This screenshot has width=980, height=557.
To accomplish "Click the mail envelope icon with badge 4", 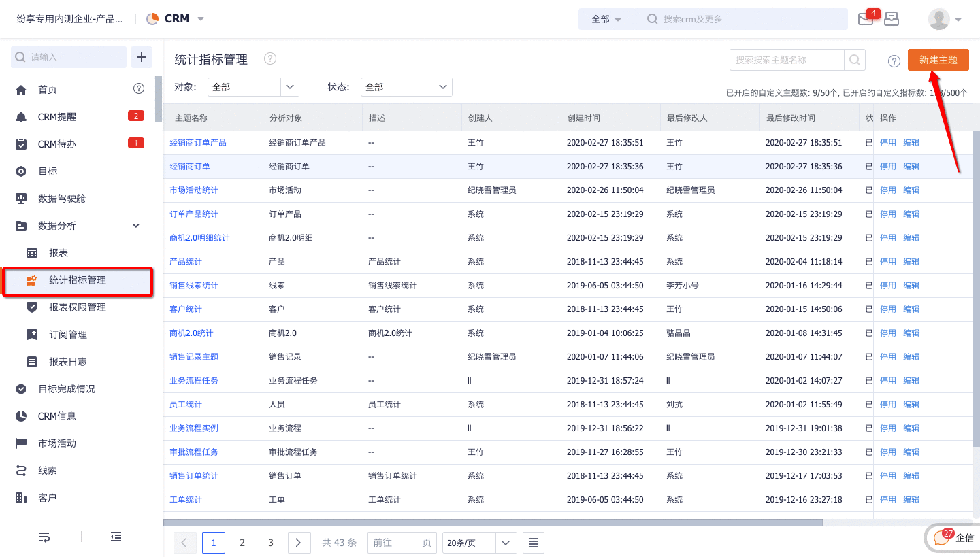I will tap(865, 19).
